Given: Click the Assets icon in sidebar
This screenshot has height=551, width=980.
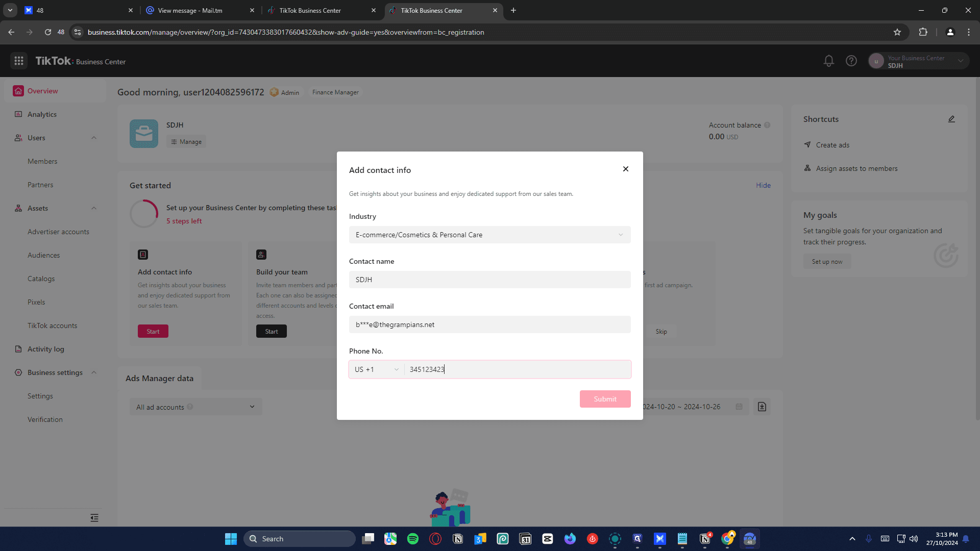Looking at the screenshot, I should tap(18, 208).
